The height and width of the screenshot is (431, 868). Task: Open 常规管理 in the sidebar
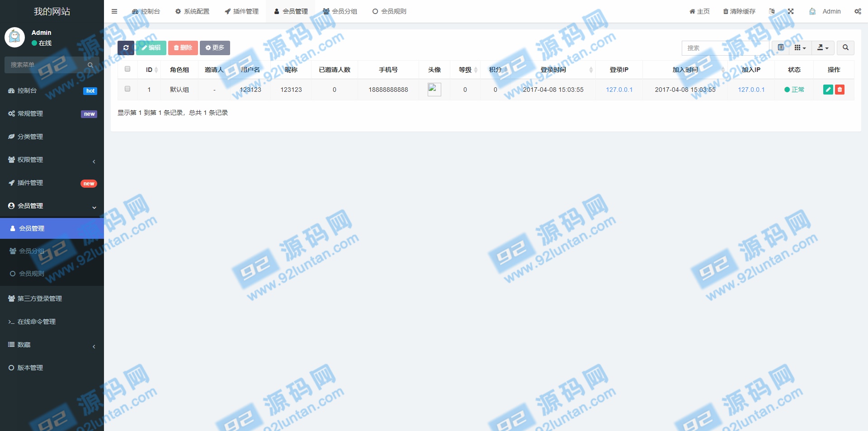(52, 114)
